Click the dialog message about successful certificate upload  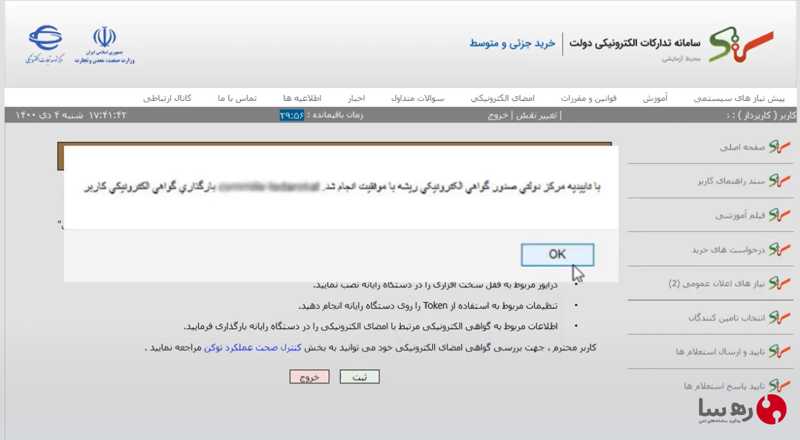click(342, 187)
